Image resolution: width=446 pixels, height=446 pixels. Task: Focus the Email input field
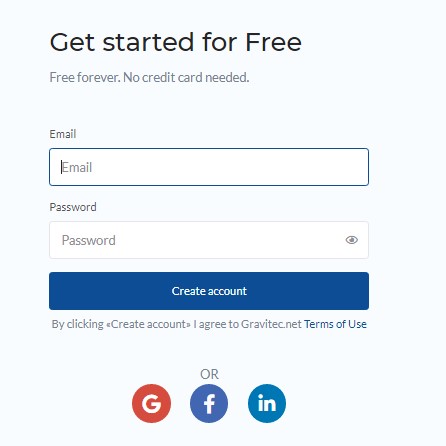[209, 167]
